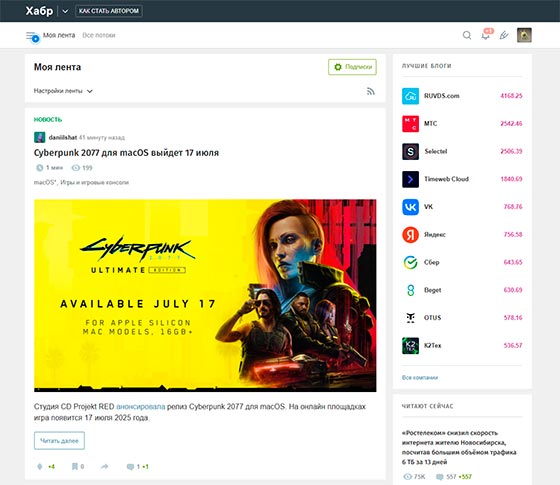Open the macOS hub tag
Viewport: 560px width, 485px height.
(x=45, y=182)
